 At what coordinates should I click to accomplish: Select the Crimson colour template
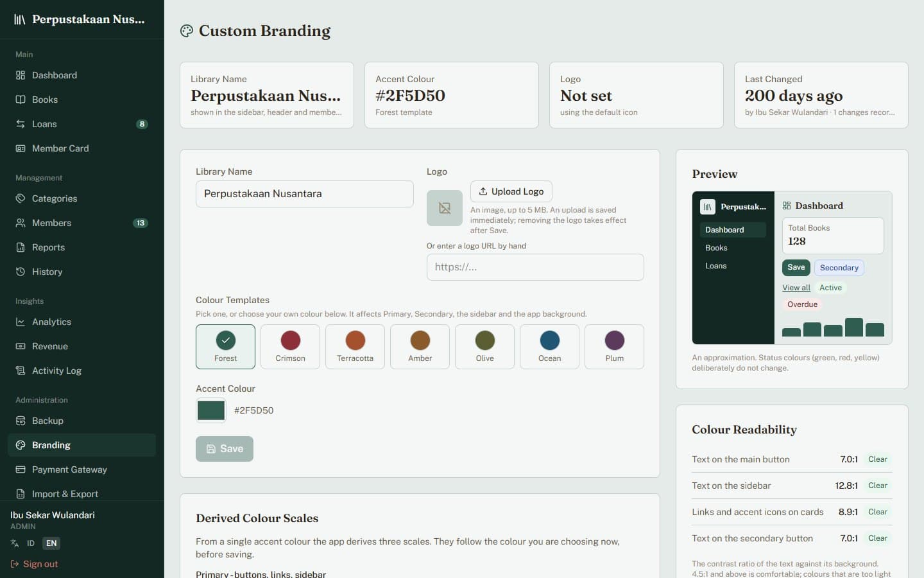[290, 347]
